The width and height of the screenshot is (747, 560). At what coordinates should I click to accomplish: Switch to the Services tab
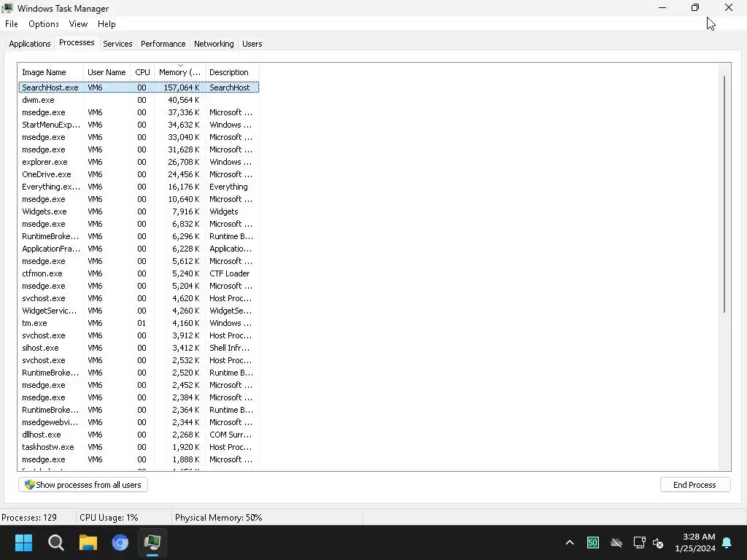(117, 44)
